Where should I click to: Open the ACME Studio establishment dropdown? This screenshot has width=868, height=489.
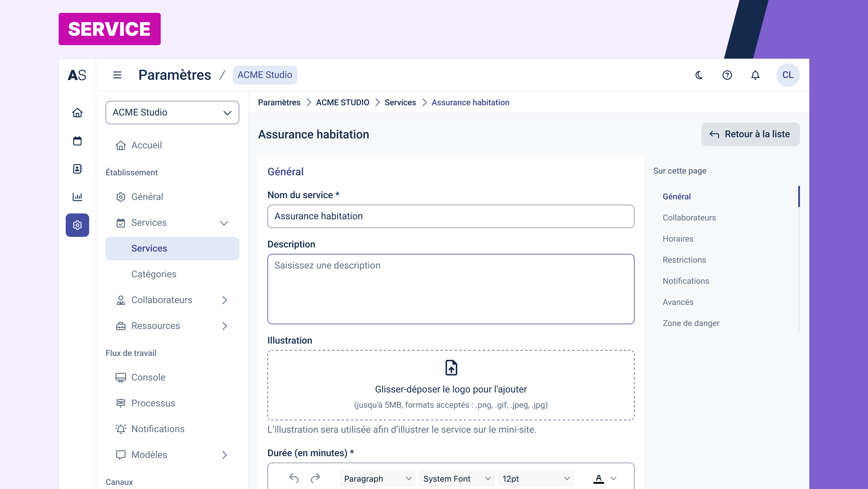(x=172, y=113)
